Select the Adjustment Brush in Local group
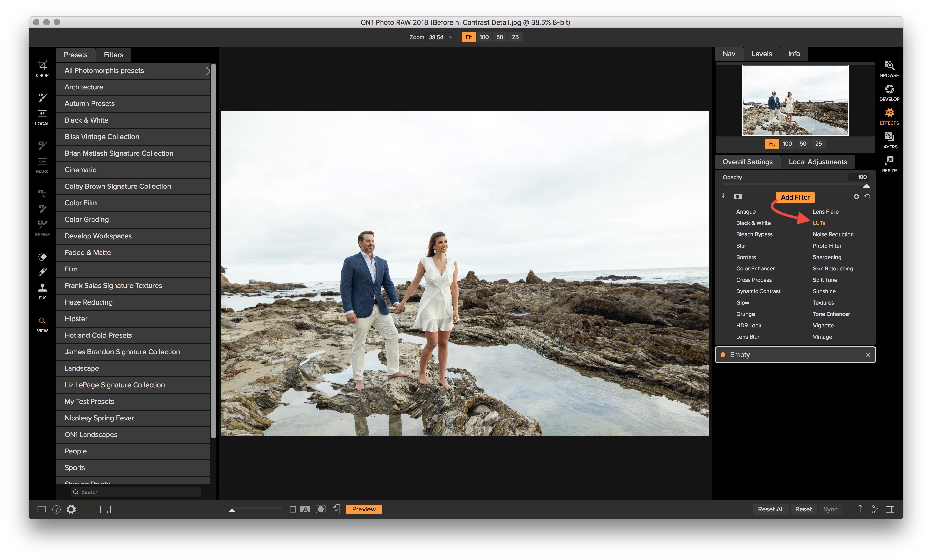This screenshot has height=560, width=932. (x=42, y=97)
